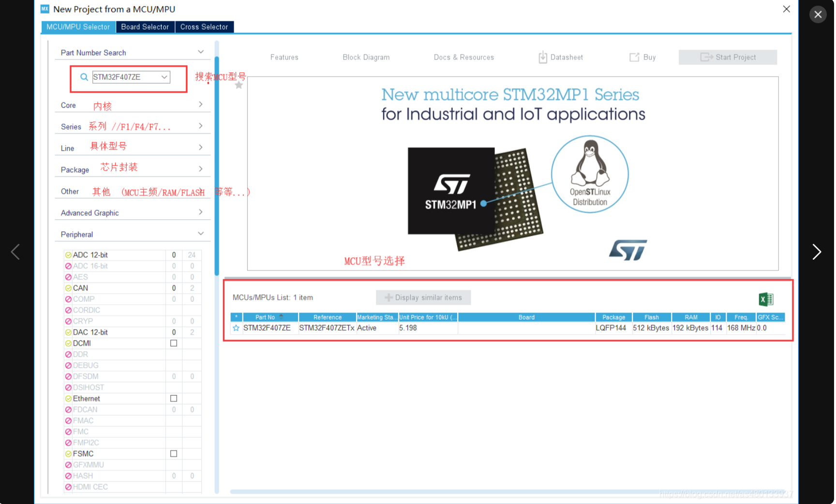Click the Buy external link icon

click(634, 57)
